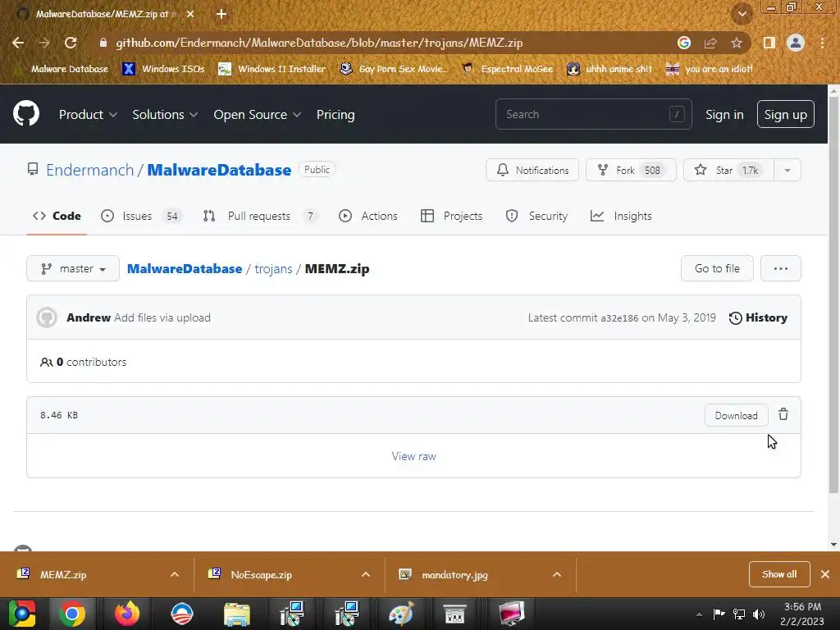Expand NoEscape.zip download options chevron

[366, 574]
